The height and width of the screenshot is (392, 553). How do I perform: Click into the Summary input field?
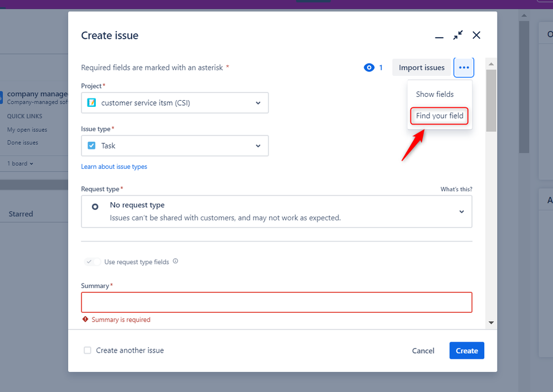[277, 302]
